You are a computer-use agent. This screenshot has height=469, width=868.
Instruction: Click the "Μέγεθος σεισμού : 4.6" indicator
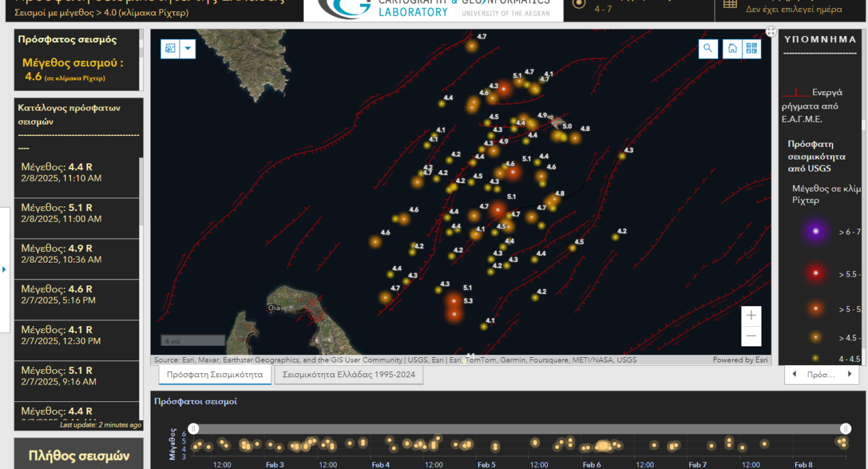click(x=73, y=70)
